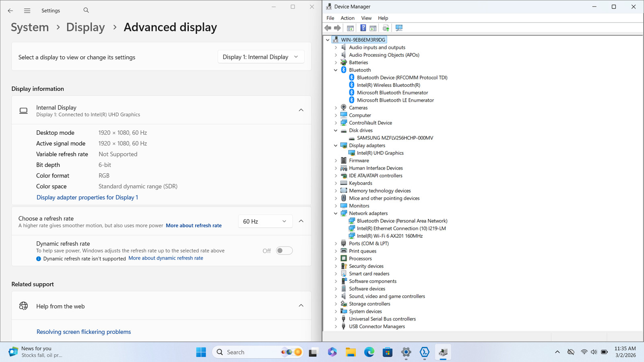The width and height of the screenshot is (644, 362).
Task: Click the battery icon in system tray
Action: [604, 352]
